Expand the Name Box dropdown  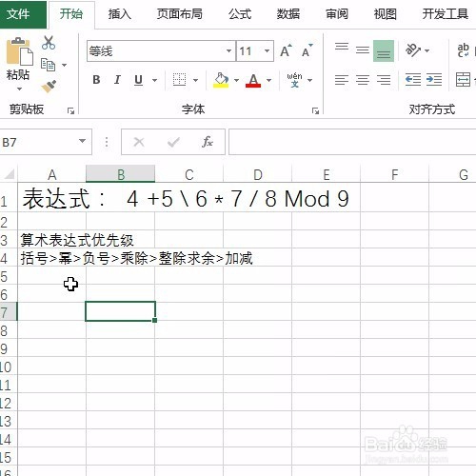coord(82,141)
